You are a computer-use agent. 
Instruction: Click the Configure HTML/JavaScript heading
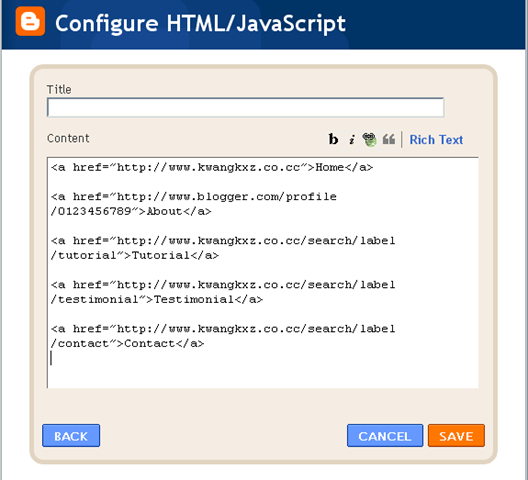coord(200,24)
